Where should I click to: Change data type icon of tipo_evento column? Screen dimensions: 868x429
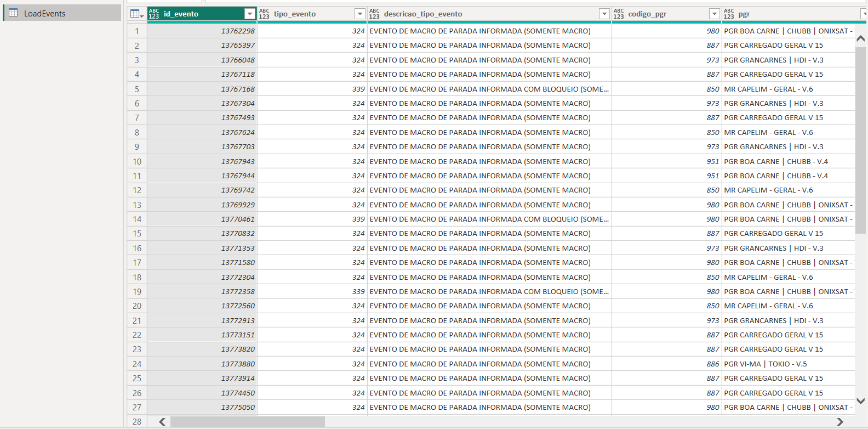tap(264, 14)
